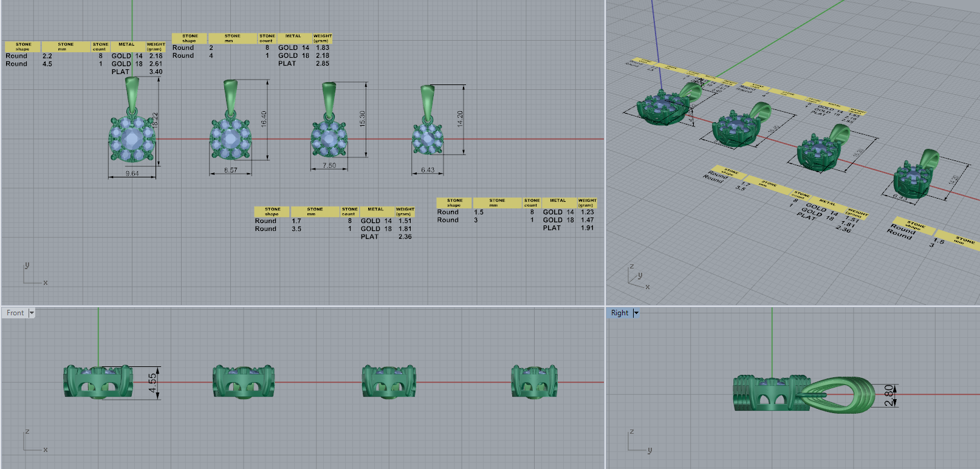Image resolution: width=980 pixels, height=469 pixels.
Task: Click the Right viewport title label
Action: click(620, 313)
